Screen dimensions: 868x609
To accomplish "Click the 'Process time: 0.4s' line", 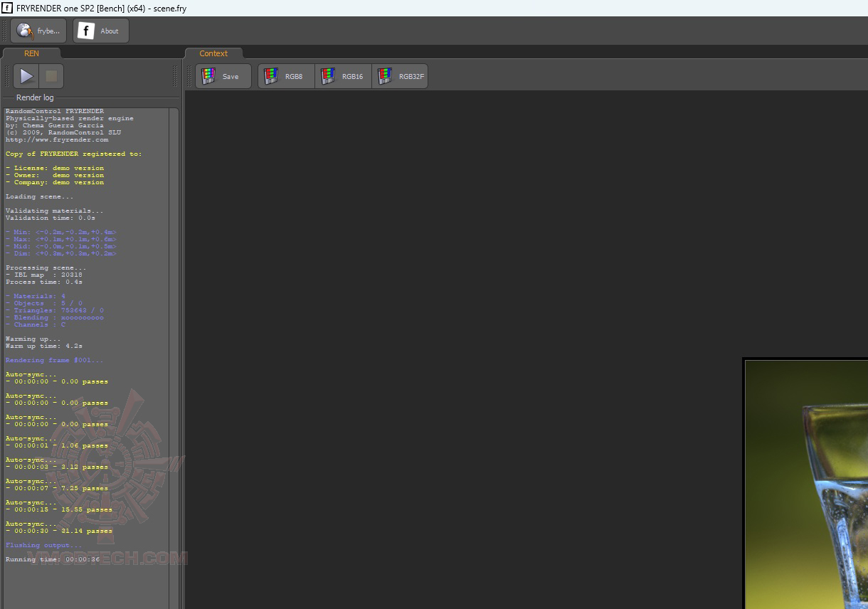I will pyautogui.click(x=44, y=282).
